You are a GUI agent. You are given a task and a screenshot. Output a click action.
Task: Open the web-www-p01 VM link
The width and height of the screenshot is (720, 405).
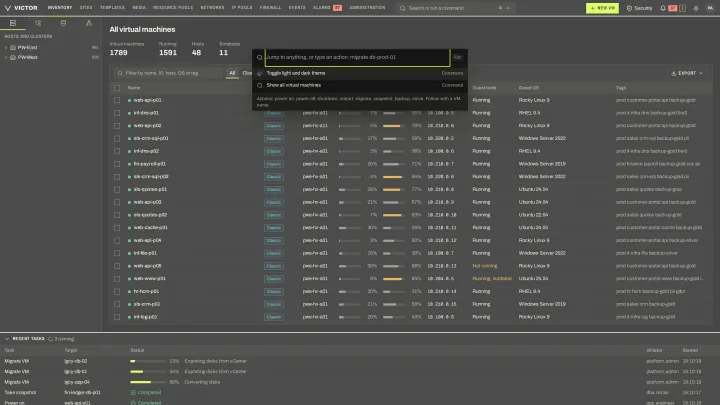coord(150,279)
